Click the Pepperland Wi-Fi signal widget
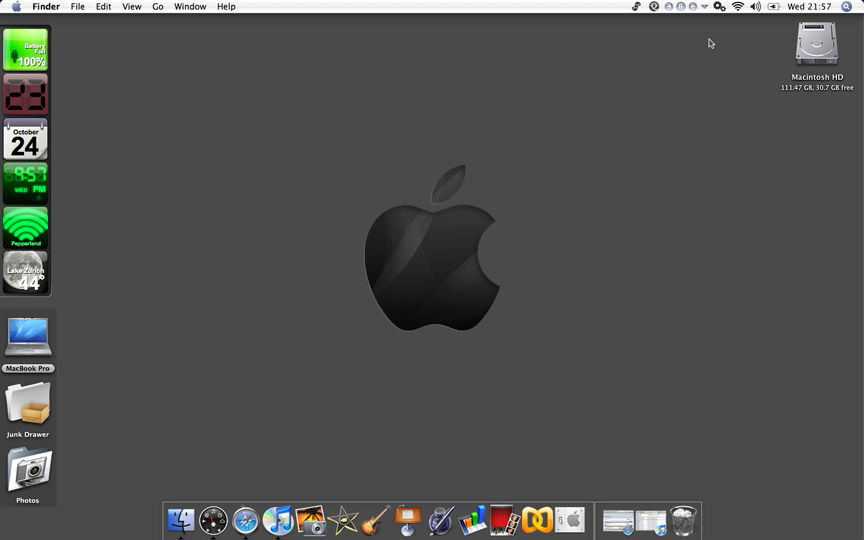Image resolution: width=864 pixels, height=540 pixels. [x=25, y=228]
